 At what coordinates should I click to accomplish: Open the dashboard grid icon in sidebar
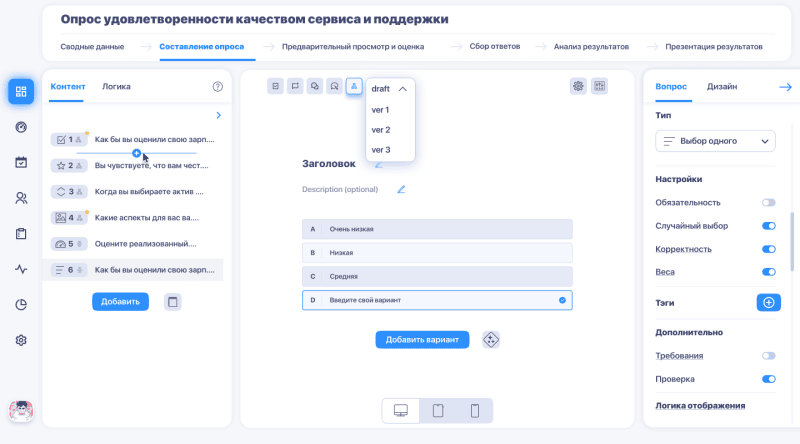(21, 92)
